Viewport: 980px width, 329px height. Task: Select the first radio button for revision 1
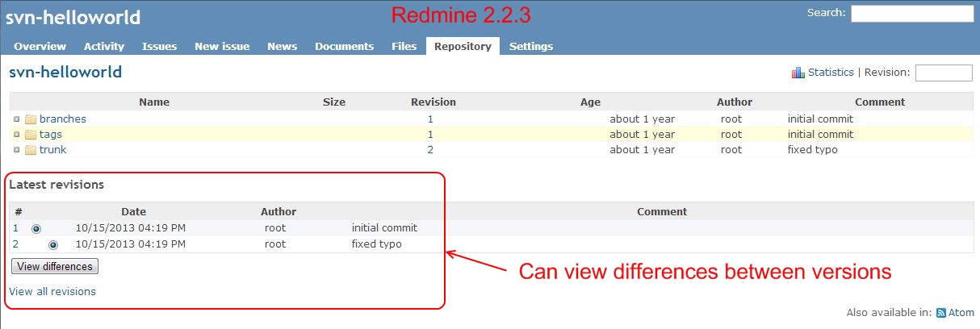pos(36,229)
